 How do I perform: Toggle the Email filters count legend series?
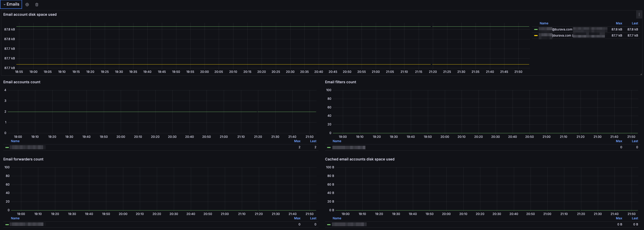349,147
